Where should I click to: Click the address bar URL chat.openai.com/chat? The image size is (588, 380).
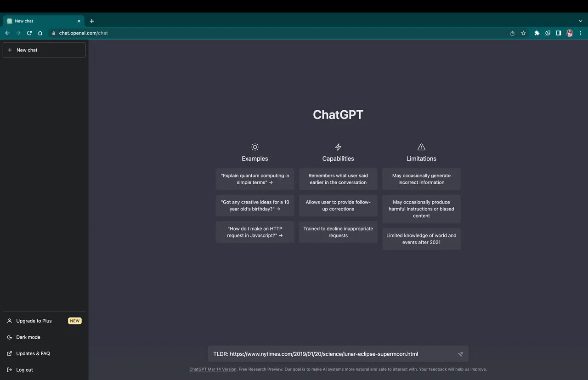point(84,33)
